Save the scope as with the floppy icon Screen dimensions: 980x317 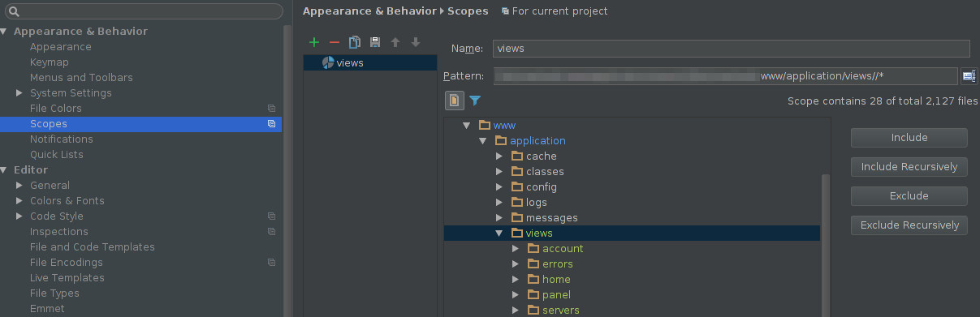[x=375, y=42]
